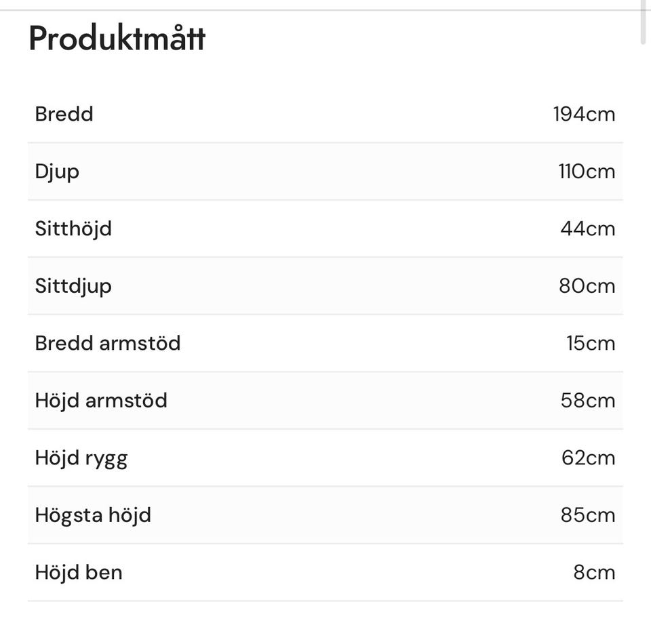Click the Bredd armstöd label

click(108, 343)
